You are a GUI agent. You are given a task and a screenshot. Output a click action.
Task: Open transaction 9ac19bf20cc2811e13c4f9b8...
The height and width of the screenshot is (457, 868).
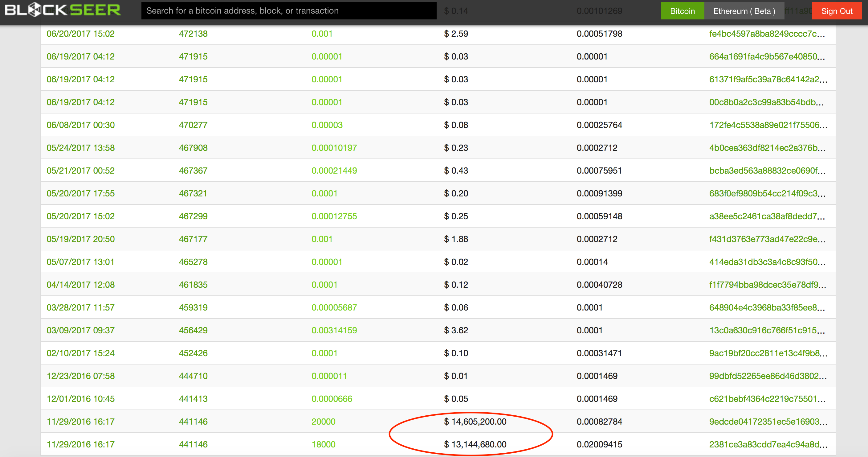[768, 353]
